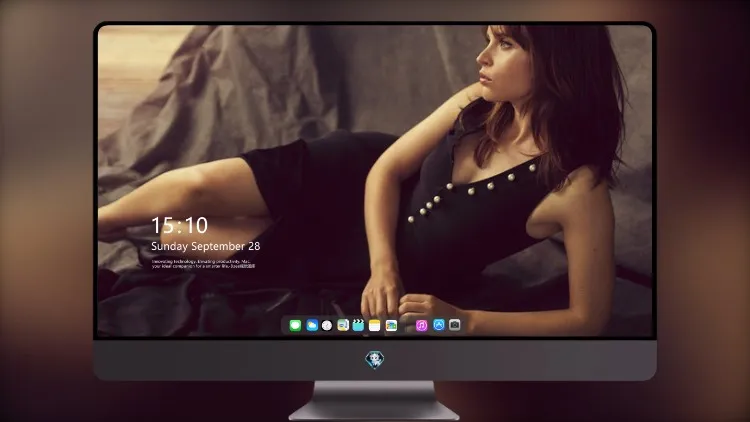This screenshot has width=750, height=422.
Task: Click the empty dock gap before Music icon
Action: pyautogui.click(x=407, y=326)
